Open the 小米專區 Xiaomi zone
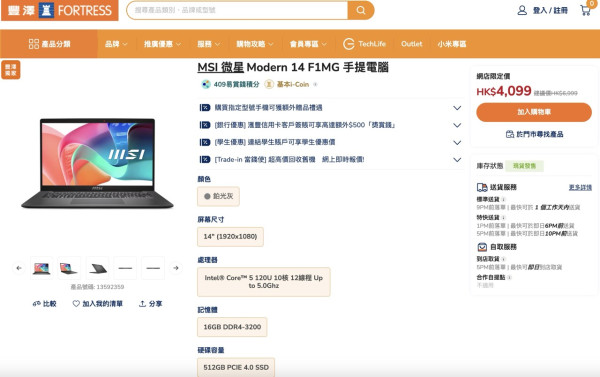This screenshot has width=600, height=377. point(452,44)
